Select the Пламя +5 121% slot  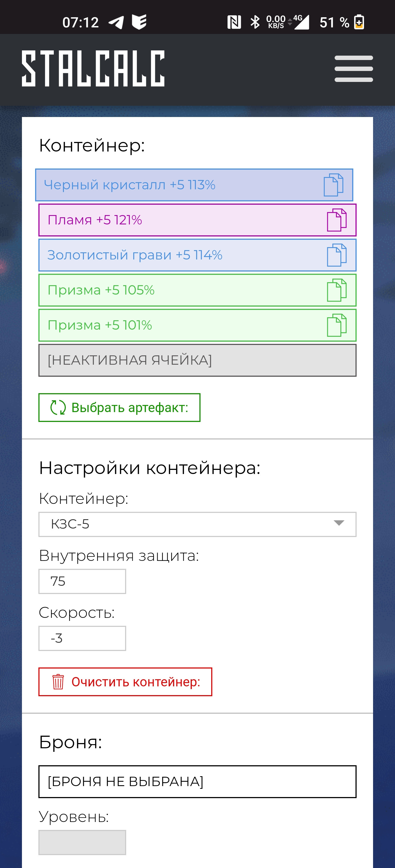tap(197, 220)
